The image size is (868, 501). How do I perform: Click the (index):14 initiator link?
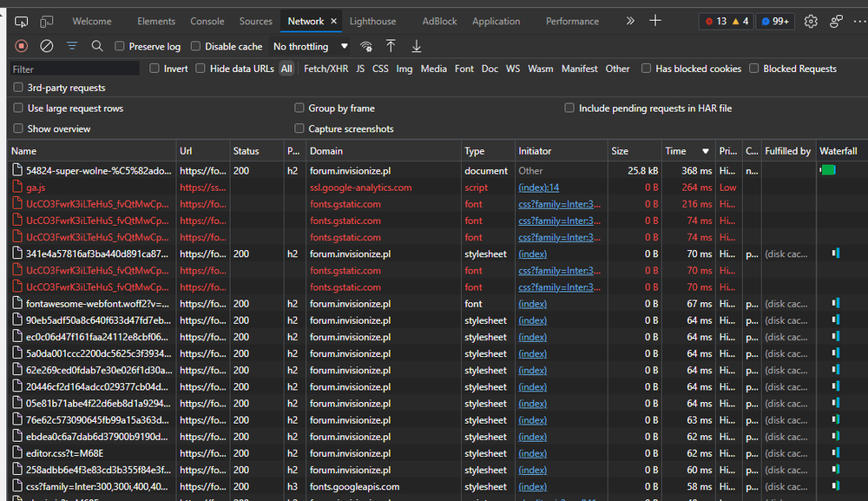click(539, 188)
